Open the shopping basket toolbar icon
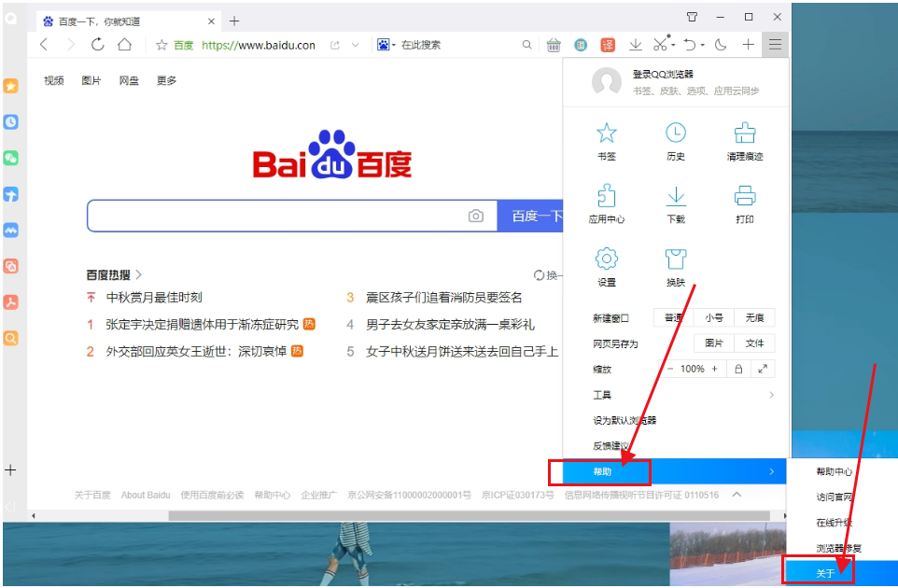This screenshot has width=898, height=588. (554, 45)
